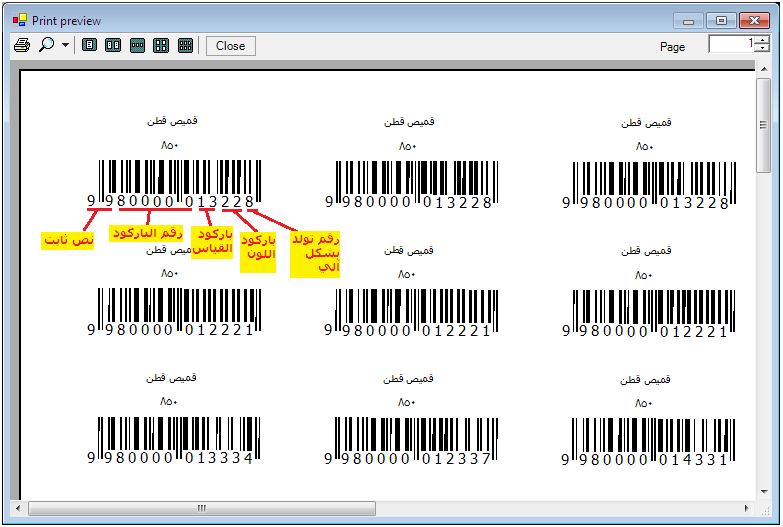Switch to four pages view
The width and height of the screenshot is (783, 527).
tap(161, 45)
